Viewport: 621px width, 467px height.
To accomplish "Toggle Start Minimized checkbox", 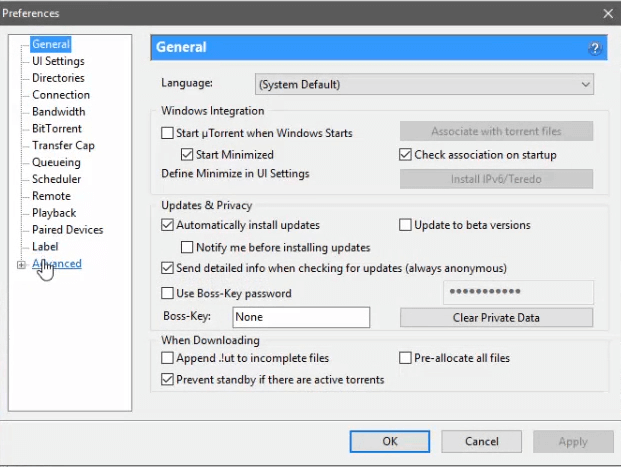I will pyautogui.click(x=187, y=154).
